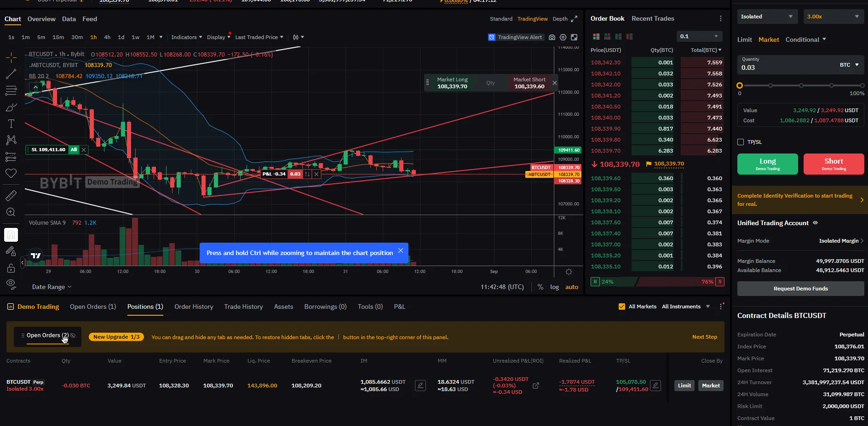Select the brush drawing tool
Image resolution: width=868 pixels, height=426 pixels.
(x=11, y=107)
